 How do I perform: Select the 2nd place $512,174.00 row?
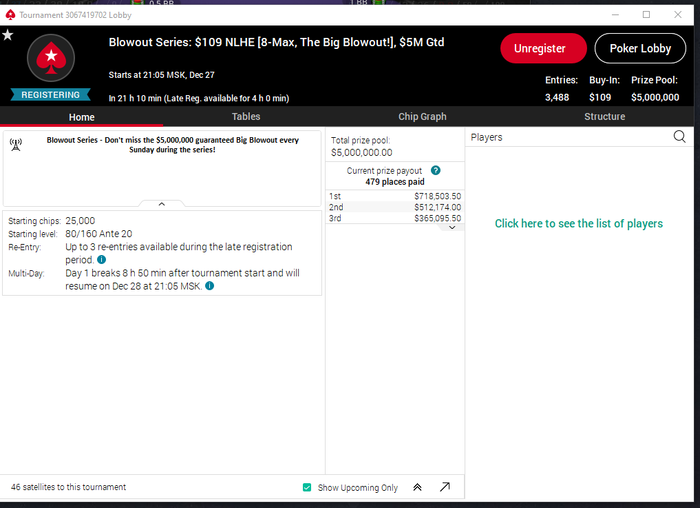(x=395, y=207)
